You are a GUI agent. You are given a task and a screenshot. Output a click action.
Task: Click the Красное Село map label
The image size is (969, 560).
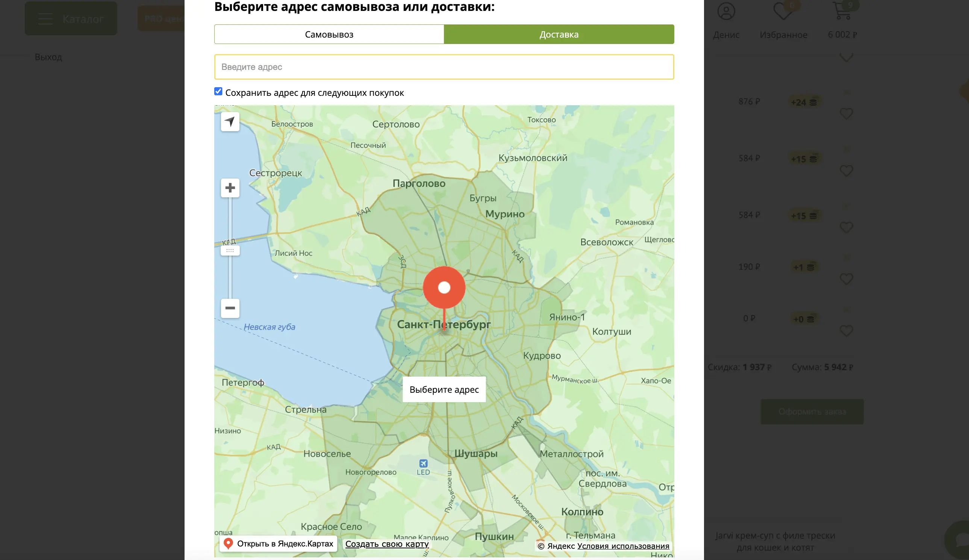(x=331, y=527)
